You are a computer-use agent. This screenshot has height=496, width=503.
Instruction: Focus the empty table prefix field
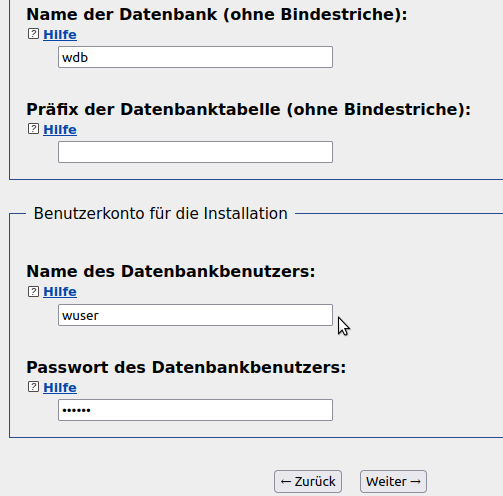pos(195,152)
